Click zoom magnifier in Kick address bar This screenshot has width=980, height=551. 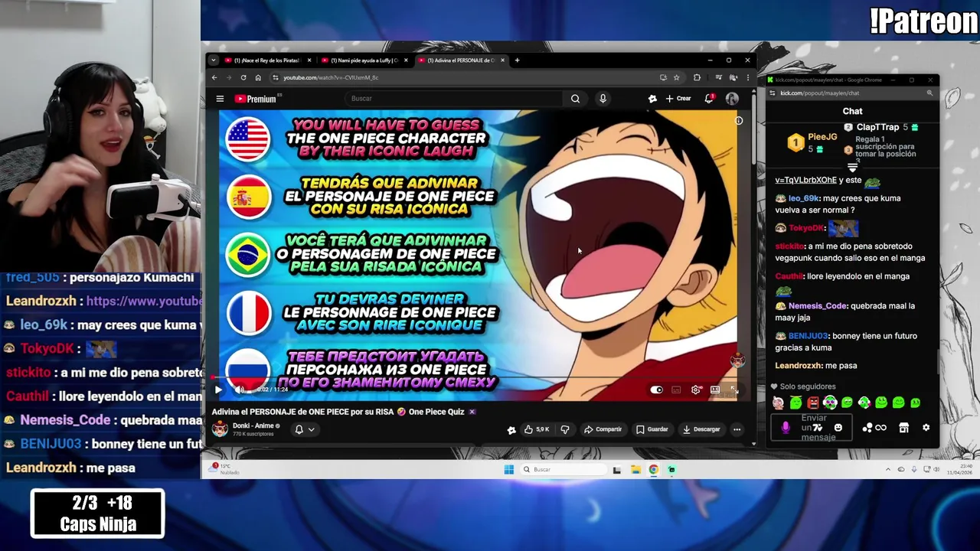tap(929, 93)
